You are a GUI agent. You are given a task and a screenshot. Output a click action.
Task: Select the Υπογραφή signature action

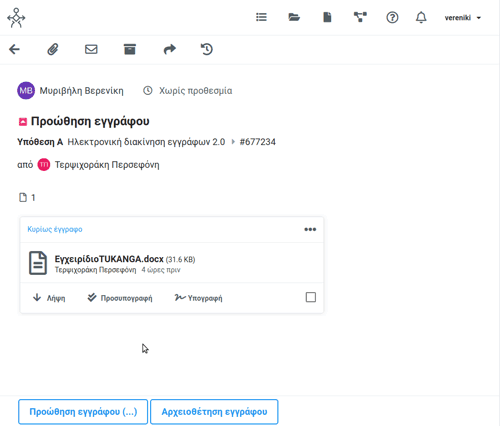[x=198, y=298]
